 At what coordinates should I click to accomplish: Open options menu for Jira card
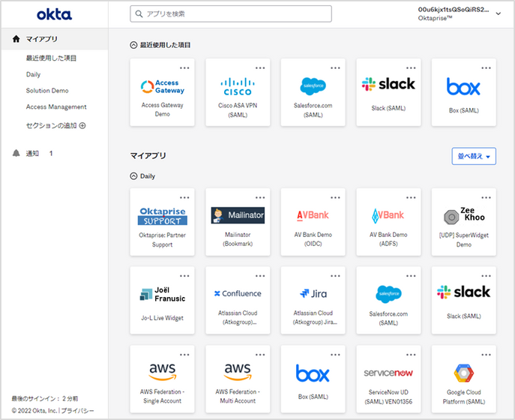(x=335, y=276)
